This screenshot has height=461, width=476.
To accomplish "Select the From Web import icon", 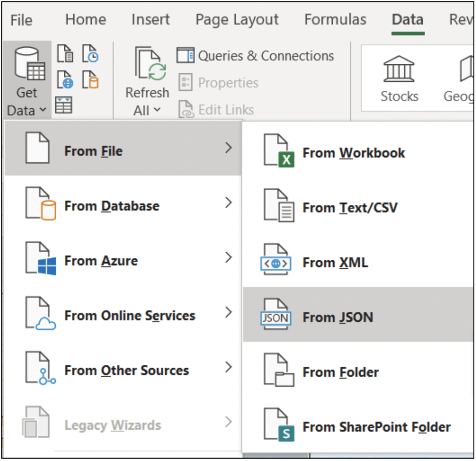I will click(x=65, y=79).
